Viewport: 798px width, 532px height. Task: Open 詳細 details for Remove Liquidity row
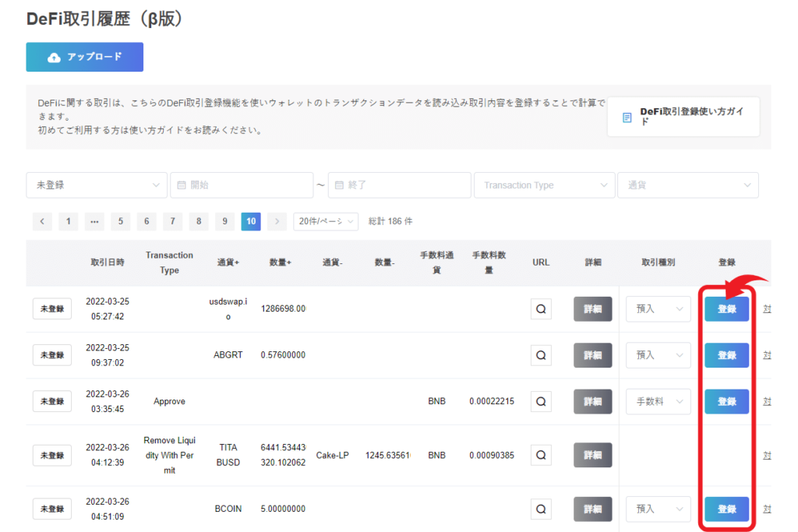coord(593,455)
